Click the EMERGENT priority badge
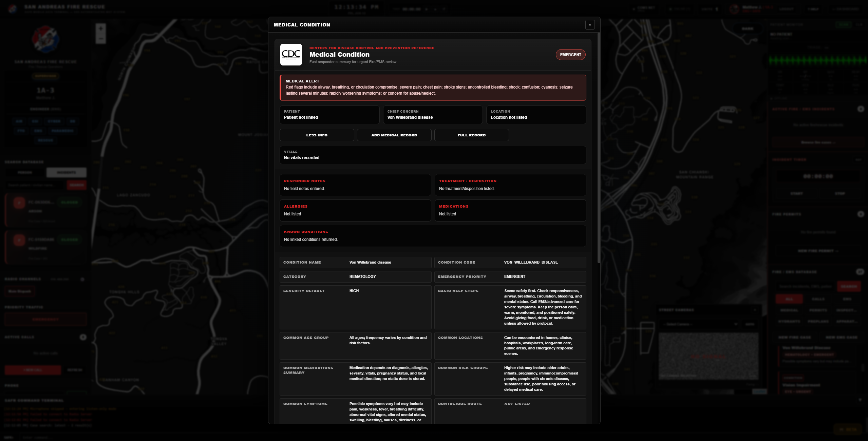The height and width of the screenshot is (441, 868). 570,55
